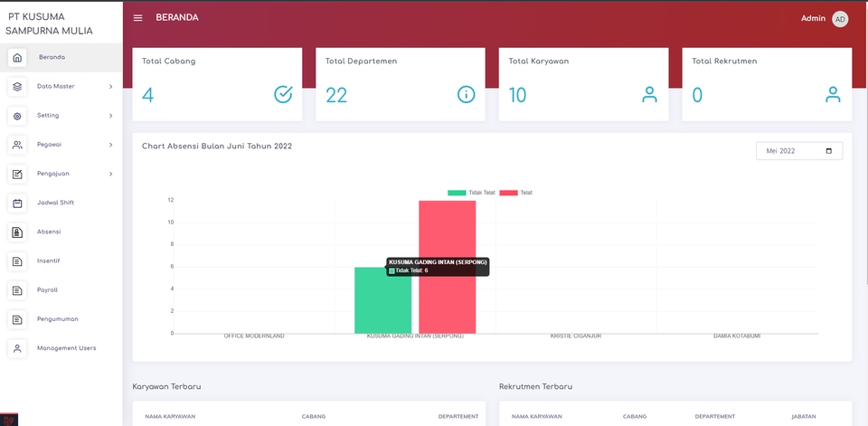Click the info icon on Total Departemen card
Viewport: 868px width, 426px height.
click(467, 95)
